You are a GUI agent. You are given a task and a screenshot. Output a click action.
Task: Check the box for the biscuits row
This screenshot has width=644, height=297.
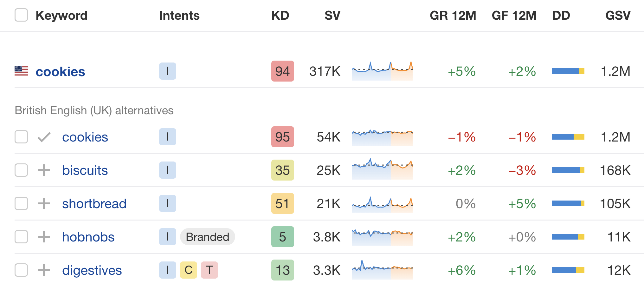(x=21, y=170)
